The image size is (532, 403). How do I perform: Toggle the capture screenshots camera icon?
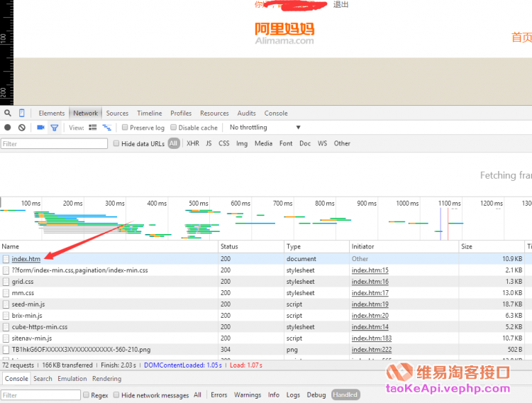(40, 128)
